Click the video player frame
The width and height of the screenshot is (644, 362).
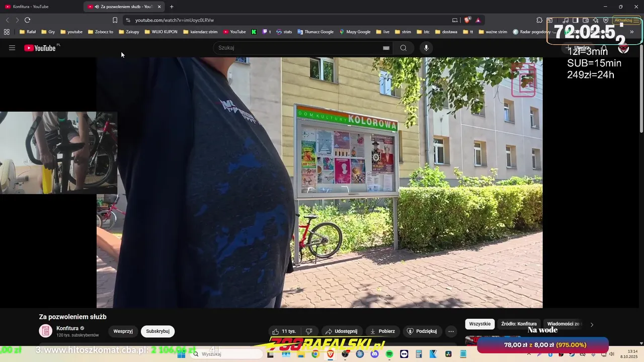click(x=319, y=183)
